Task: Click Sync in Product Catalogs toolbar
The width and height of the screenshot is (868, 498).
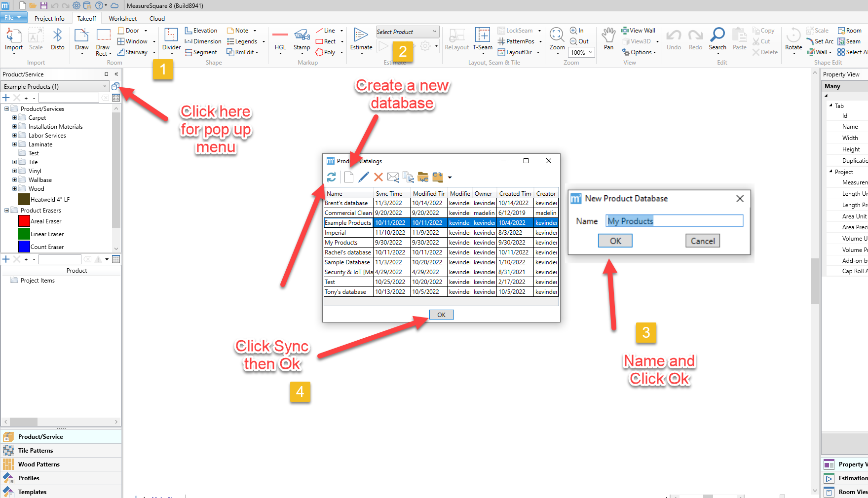Action: pos(332,177)
